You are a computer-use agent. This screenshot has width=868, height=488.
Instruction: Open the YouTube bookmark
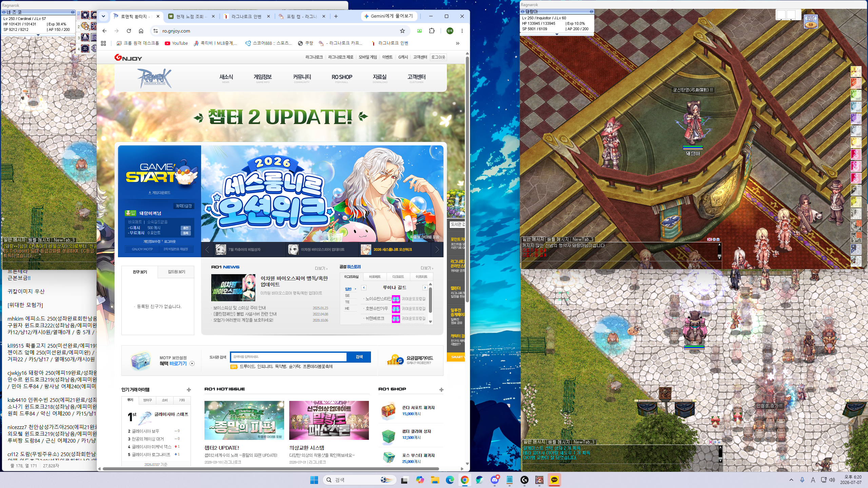pos(176,43)
